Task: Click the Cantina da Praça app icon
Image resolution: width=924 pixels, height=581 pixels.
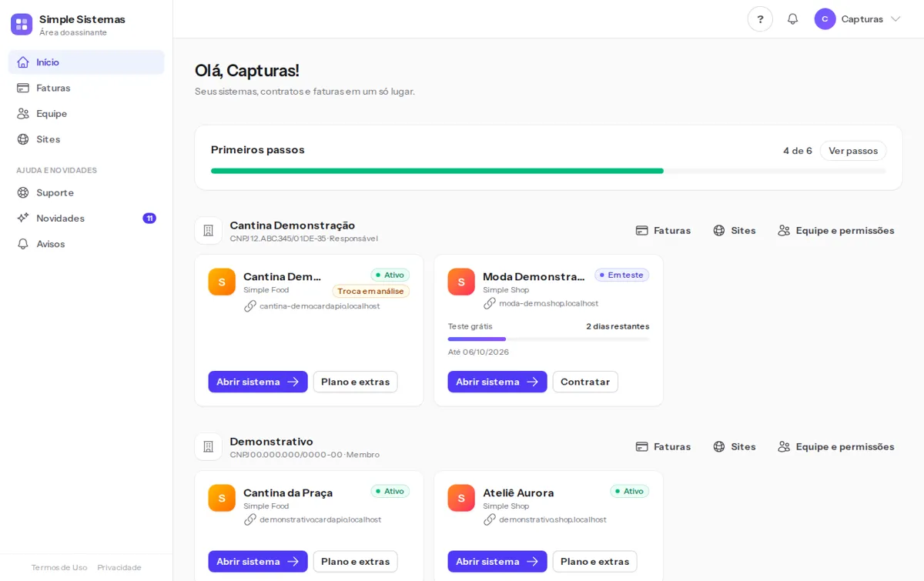Action: tap(222, 498)
